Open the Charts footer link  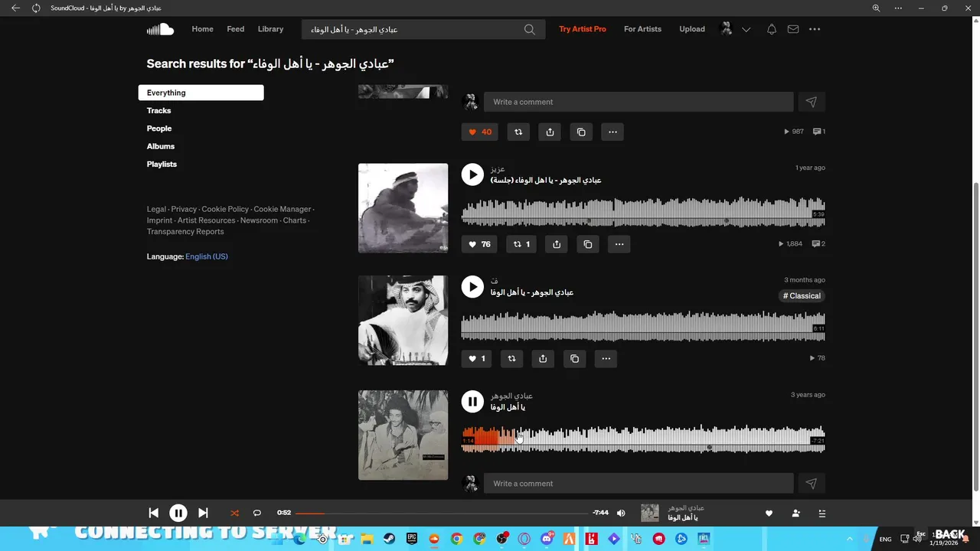tap(294, 220)
